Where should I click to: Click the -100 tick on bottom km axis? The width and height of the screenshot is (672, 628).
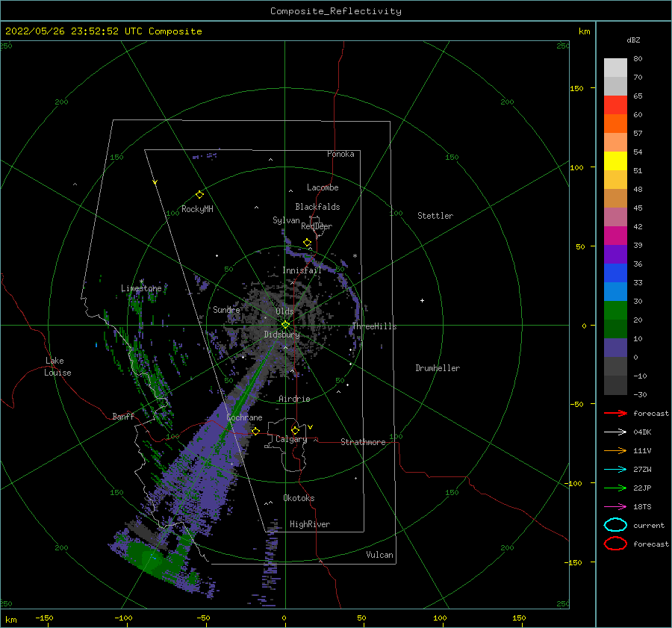123,618
